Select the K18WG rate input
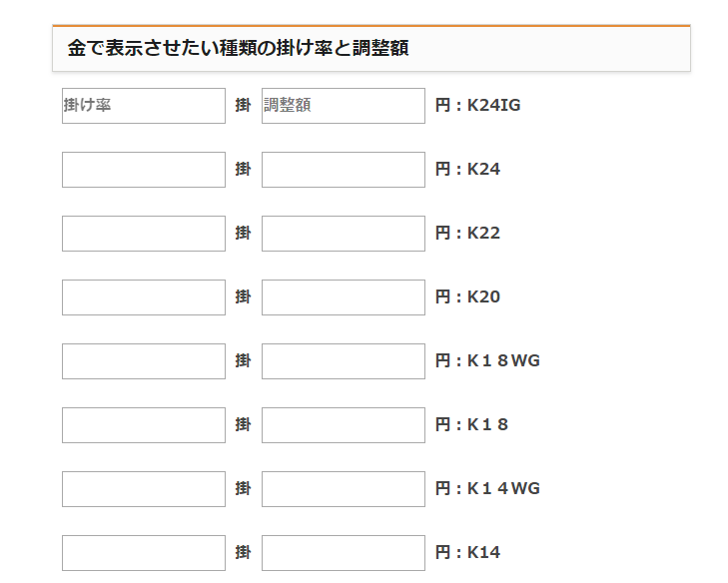 (144, 361)
